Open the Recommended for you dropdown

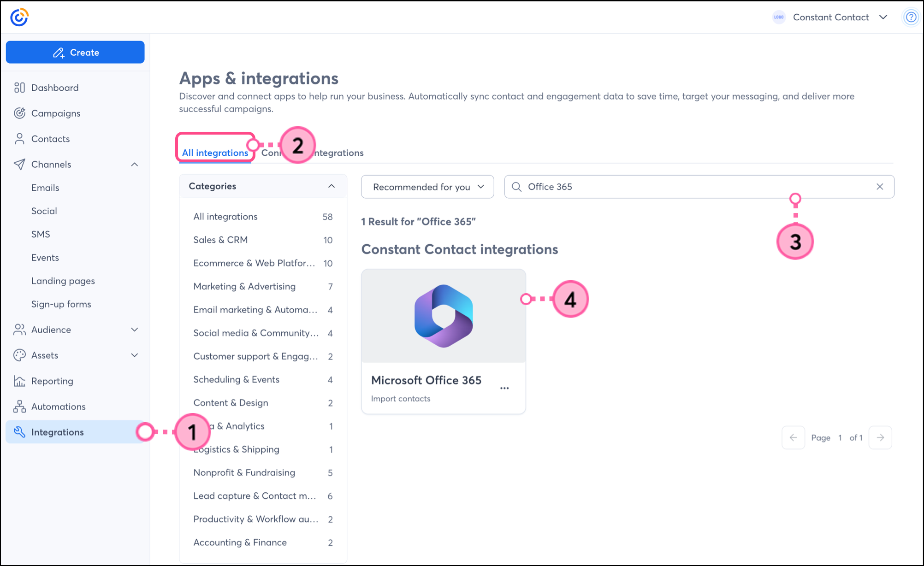click(x=427, y=187)
